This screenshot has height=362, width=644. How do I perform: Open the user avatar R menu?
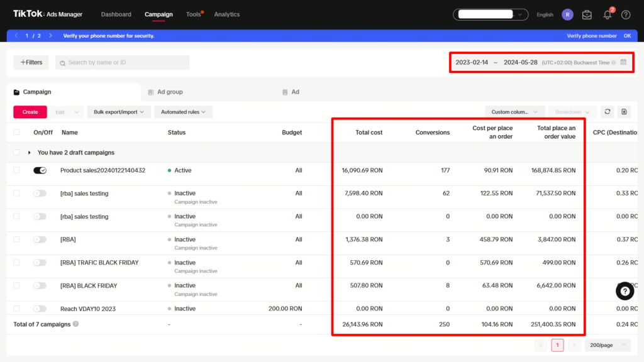567,14
